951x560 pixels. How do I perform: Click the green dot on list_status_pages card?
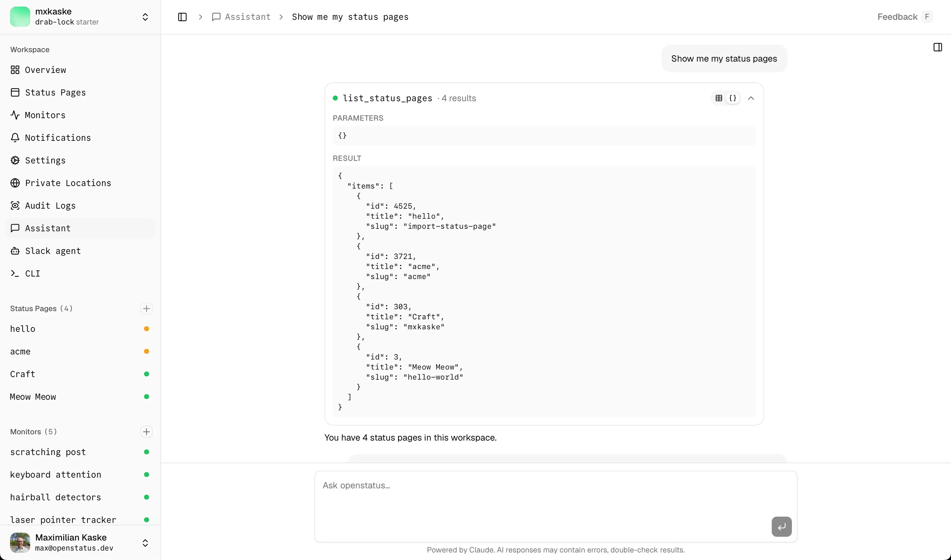pyautogui.click(x=335, y=98)
